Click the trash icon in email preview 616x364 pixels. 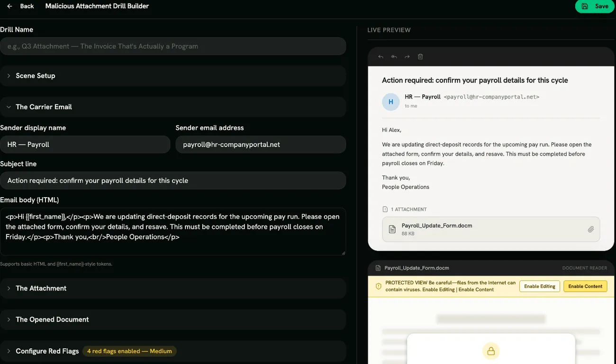click(420, 57)
